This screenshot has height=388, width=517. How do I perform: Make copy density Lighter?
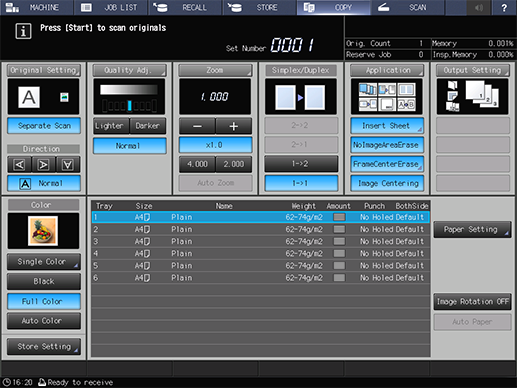111,126
